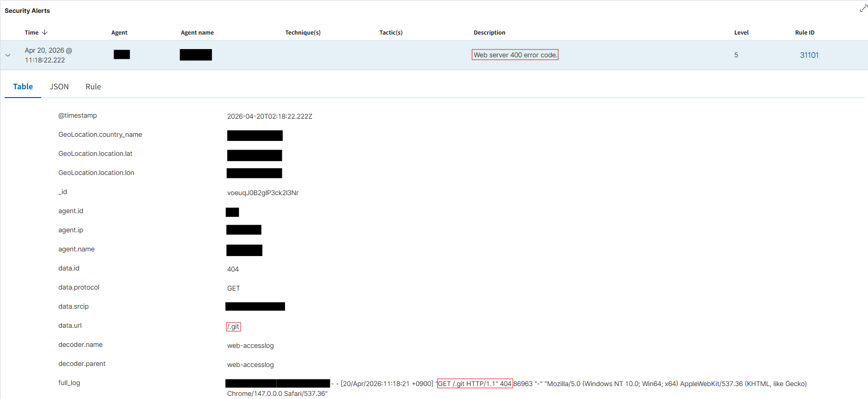Open the Rule tab
Screen dimensions: 868x399
point(93,87)
